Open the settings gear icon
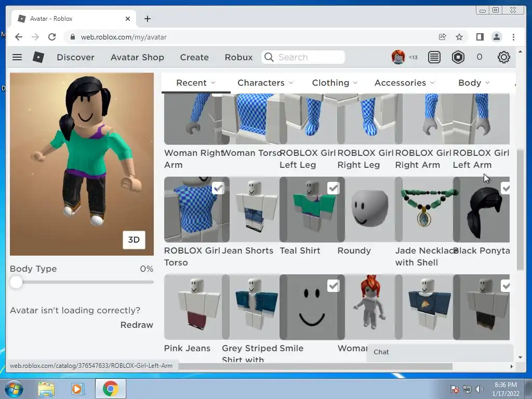 [x=503, y=57]
